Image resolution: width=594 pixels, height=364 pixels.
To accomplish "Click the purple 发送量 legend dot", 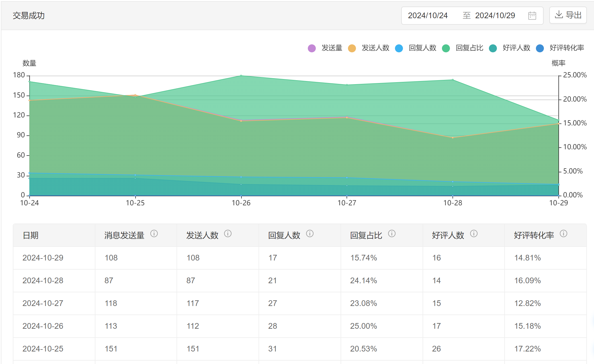I will (x=312, y=48).
